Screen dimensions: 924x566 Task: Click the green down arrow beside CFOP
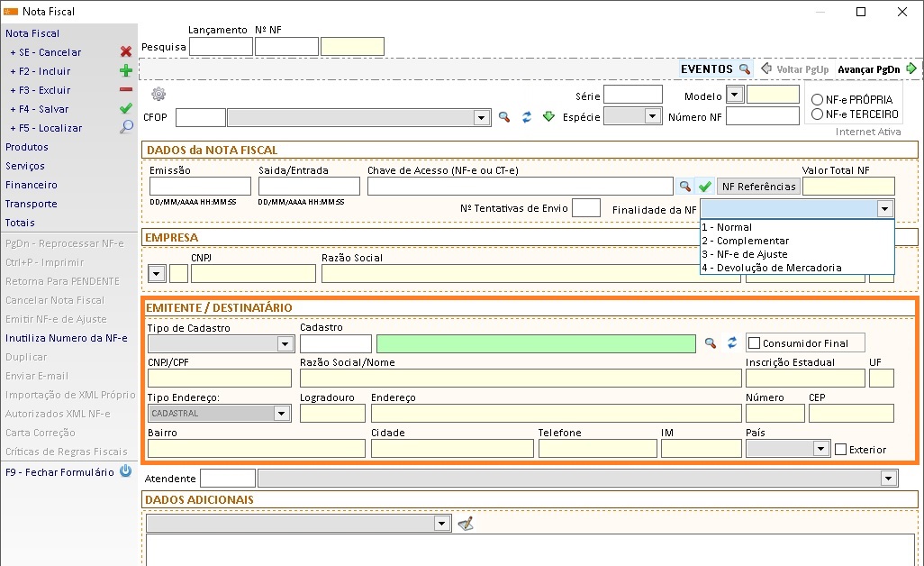[x=548, y=117]
